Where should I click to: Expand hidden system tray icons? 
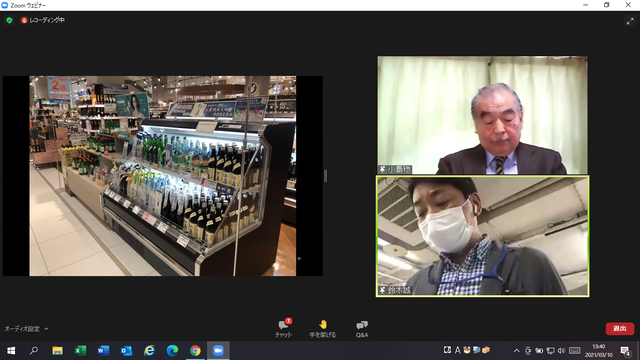coord(516,351)
